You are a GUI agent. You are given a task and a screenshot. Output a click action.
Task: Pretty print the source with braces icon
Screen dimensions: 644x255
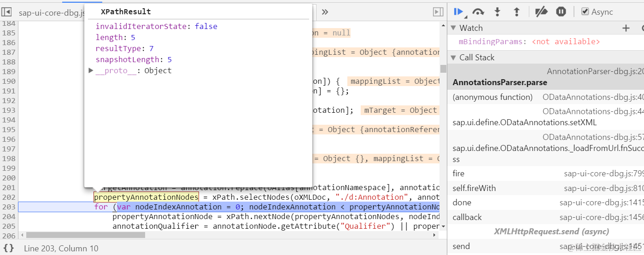tap(9, 248)
